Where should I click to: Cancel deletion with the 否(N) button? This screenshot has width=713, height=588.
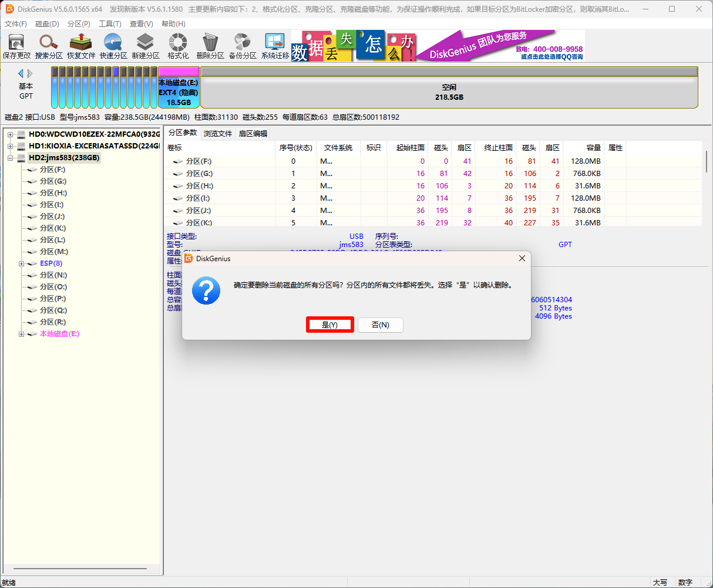(x=381, y=325)
